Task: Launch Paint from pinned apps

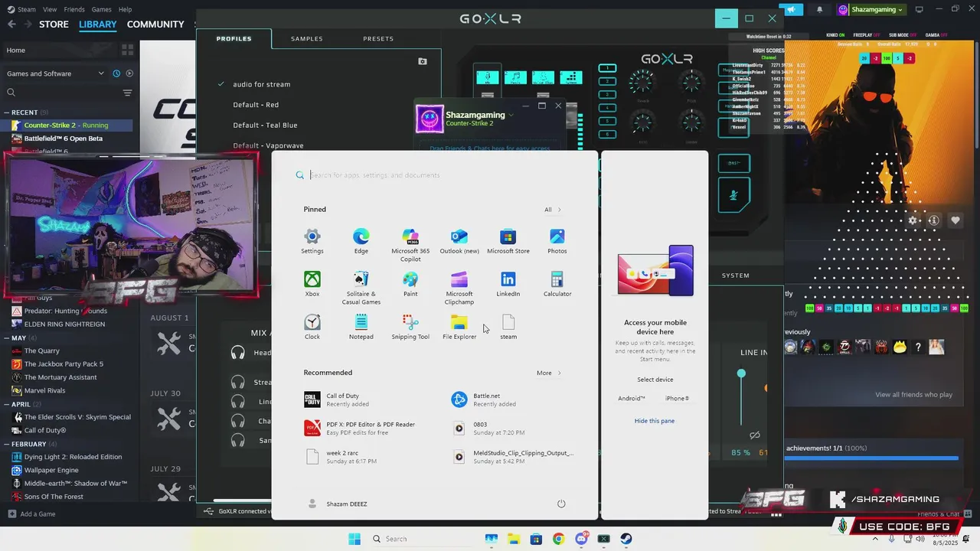Action: coord(410,285)
